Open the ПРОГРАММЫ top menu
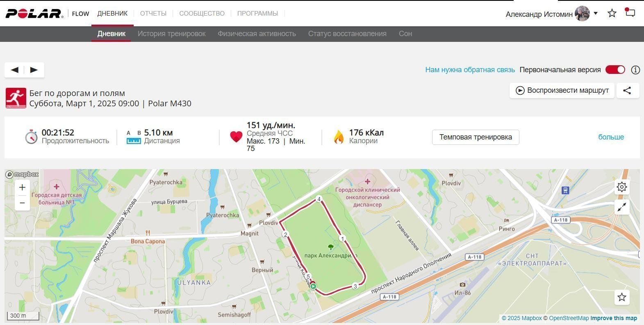The width and height of the screenshot is (644, 325). [257, 14]
